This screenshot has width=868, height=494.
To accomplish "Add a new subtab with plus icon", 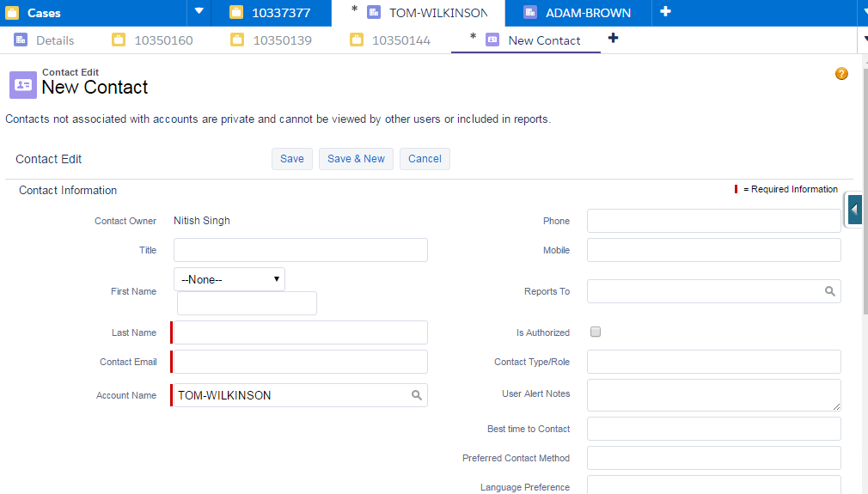I will [613, 39].
